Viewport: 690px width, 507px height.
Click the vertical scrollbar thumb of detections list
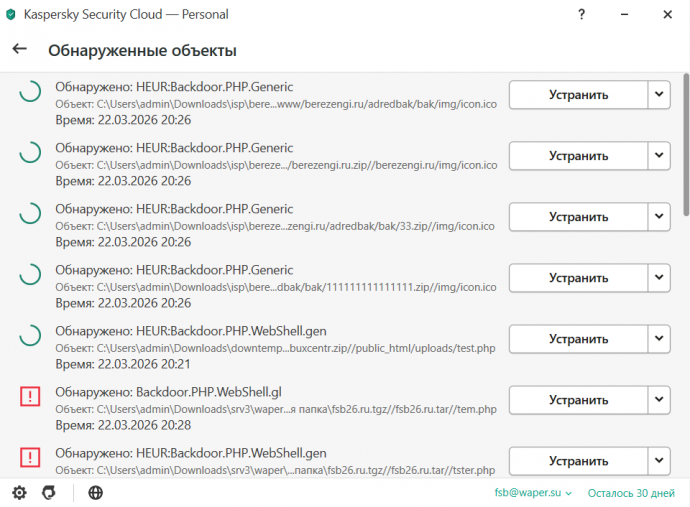[686, 144]
